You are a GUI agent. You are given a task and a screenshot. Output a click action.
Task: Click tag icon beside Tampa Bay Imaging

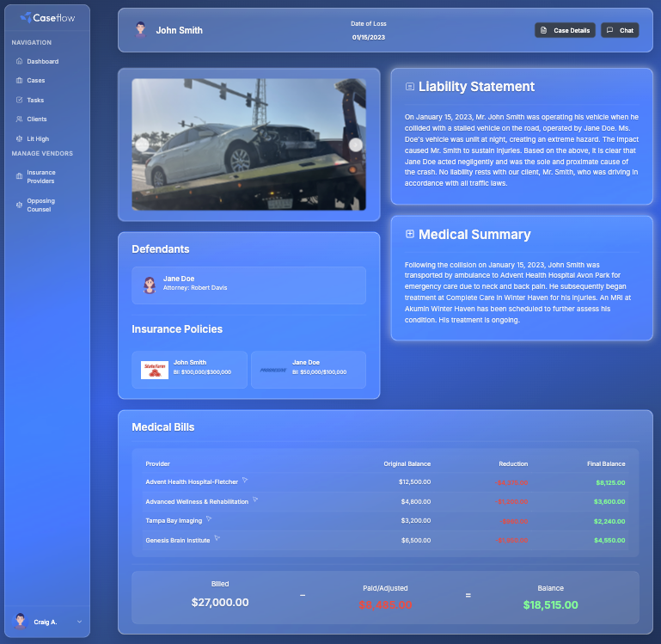[209, 518]
